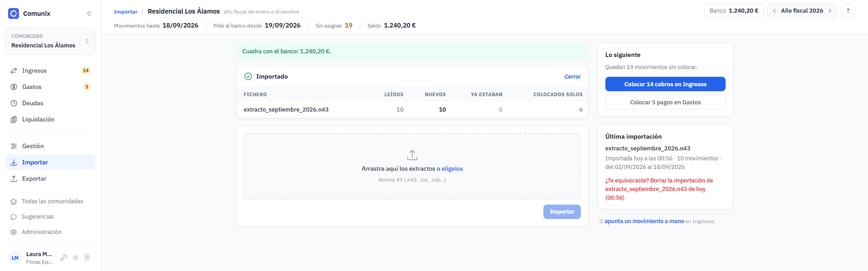Screen dimensions: 868x271
Task: Go to the previous fiscal year
Action: pos(774,11)
